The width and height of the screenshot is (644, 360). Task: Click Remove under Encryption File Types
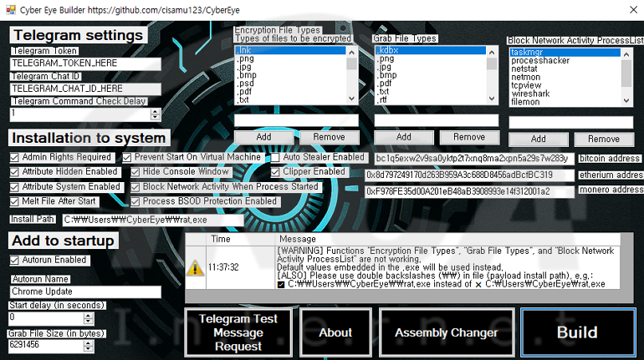click(329, 137)
